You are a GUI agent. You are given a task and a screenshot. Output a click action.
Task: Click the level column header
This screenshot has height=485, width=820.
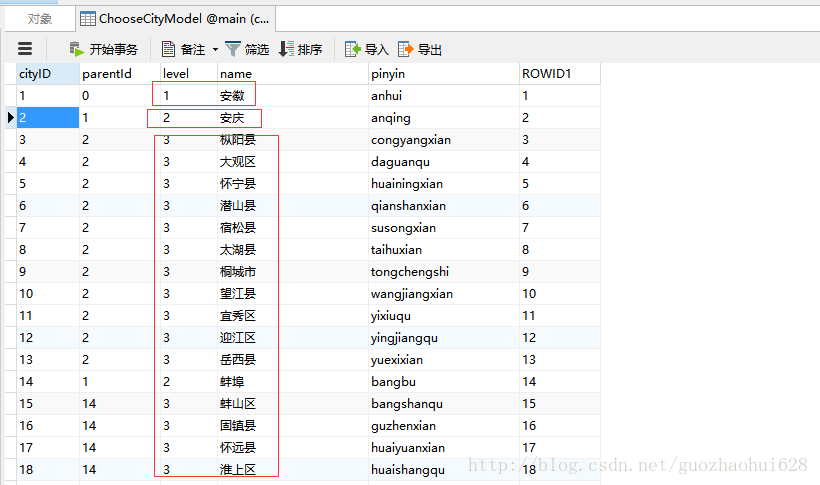[x=189, y=74]
